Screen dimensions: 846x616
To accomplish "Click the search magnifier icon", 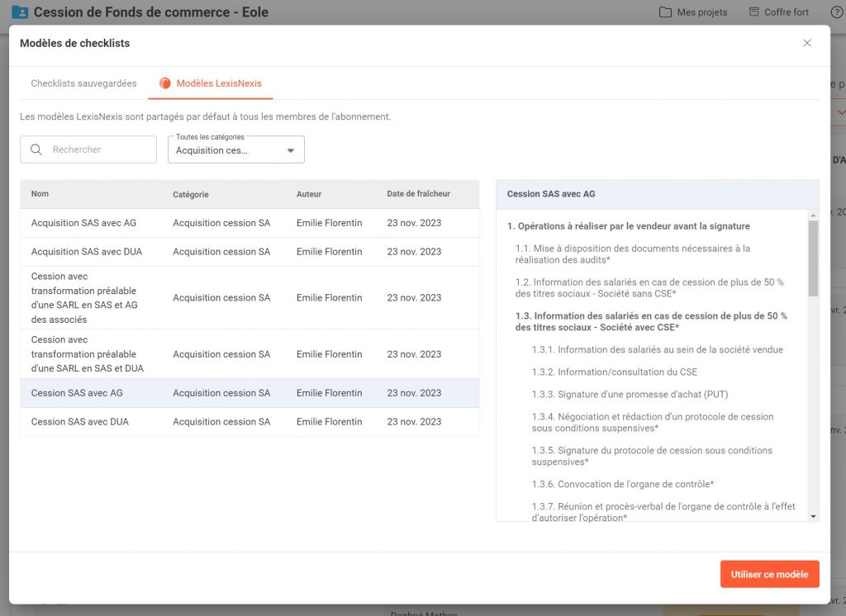I will click(36, 149).
